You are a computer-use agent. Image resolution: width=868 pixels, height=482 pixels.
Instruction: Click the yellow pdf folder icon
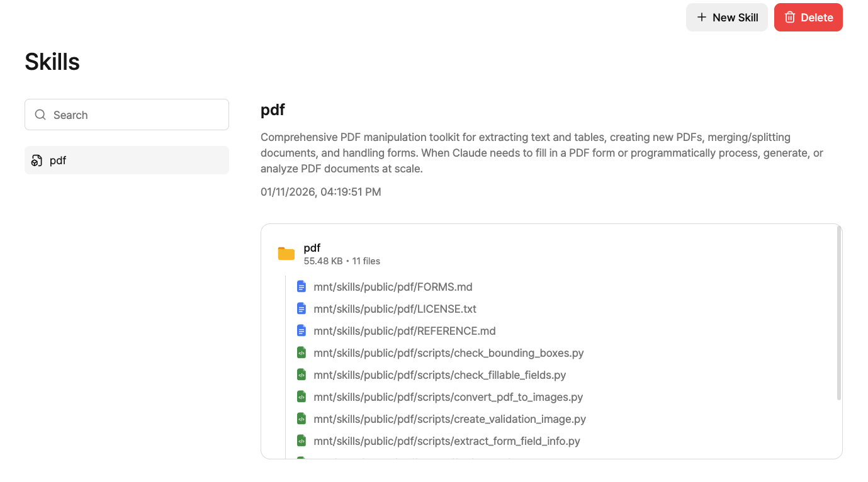(286, 254)
